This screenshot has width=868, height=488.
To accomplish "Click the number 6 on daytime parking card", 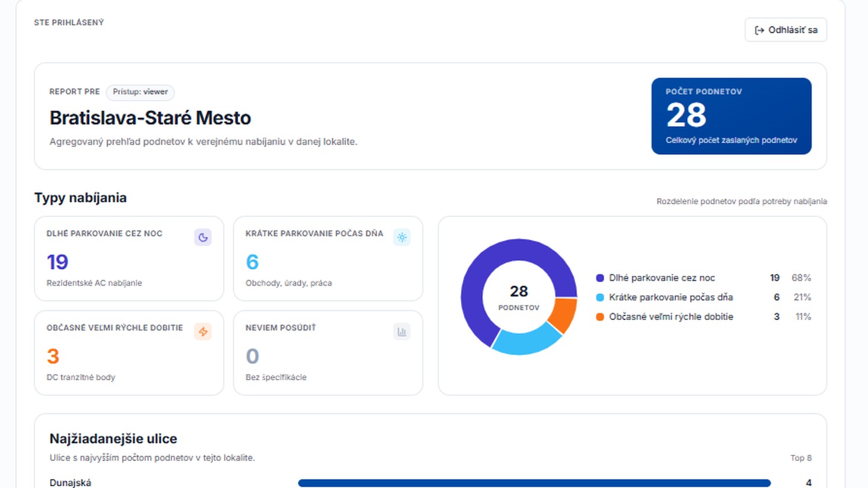I will [252, 262].
